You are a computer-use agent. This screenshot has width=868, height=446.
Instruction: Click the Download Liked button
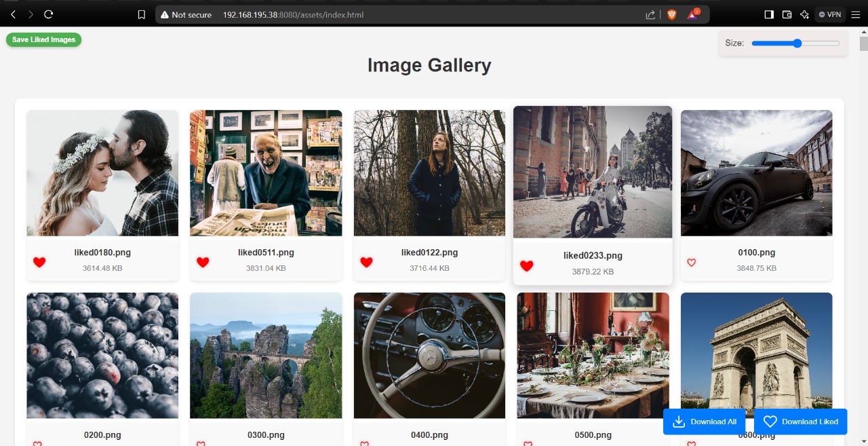pyautogui.click(x=801, y=422)
